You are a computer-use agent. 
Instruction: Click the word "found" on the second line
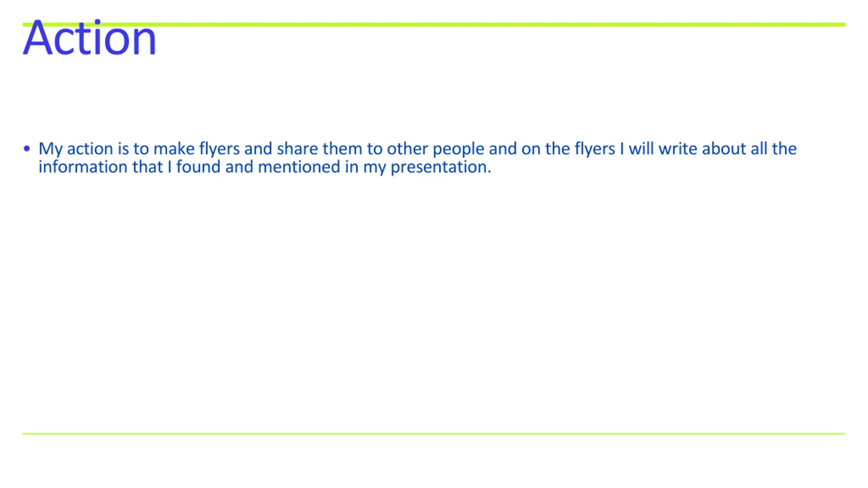[198, 167]
